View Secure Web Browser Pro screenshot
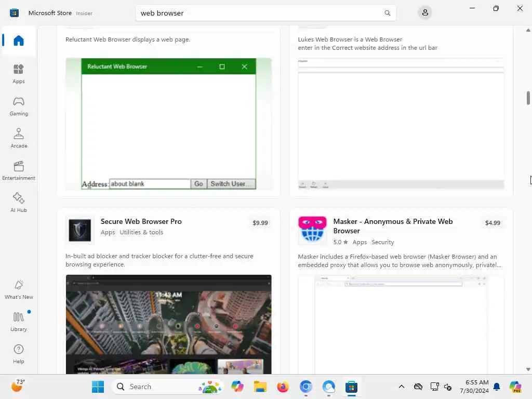The height and width of the screenshot is (399, 532). coord(169,324)
